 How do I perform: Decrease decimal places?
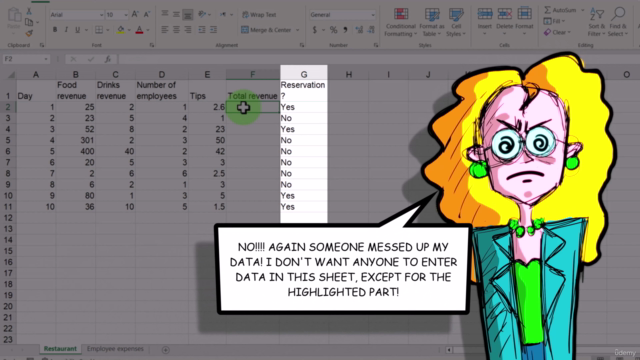point(371,30)
